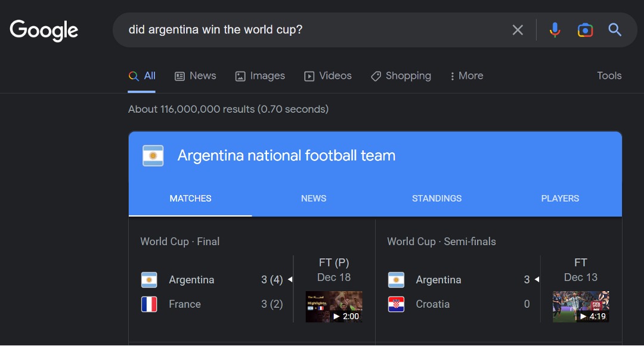Open the Videos search tab

[328, 76]
